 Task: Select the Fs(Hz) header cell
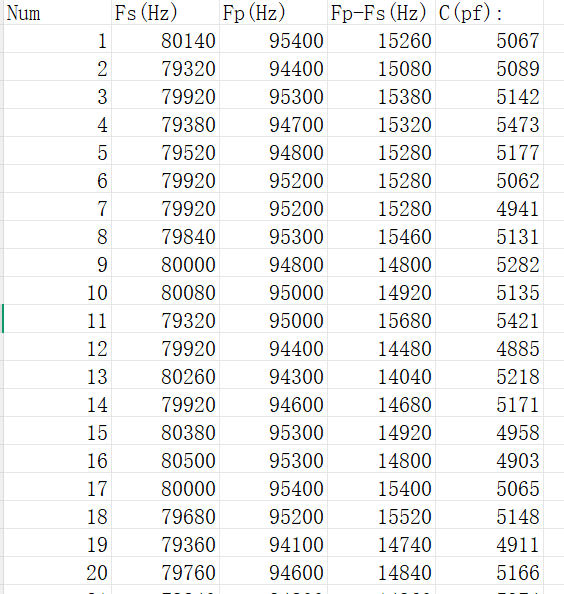166,13
